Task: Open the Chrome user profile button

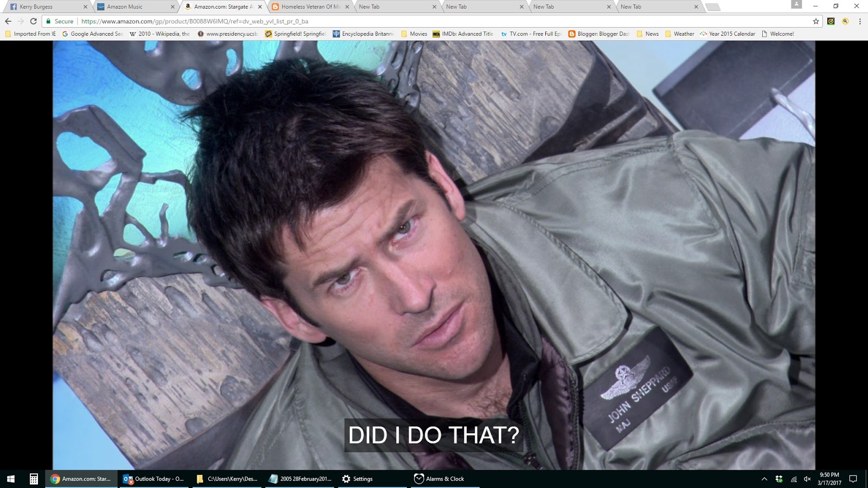Action: pos(796,4)
